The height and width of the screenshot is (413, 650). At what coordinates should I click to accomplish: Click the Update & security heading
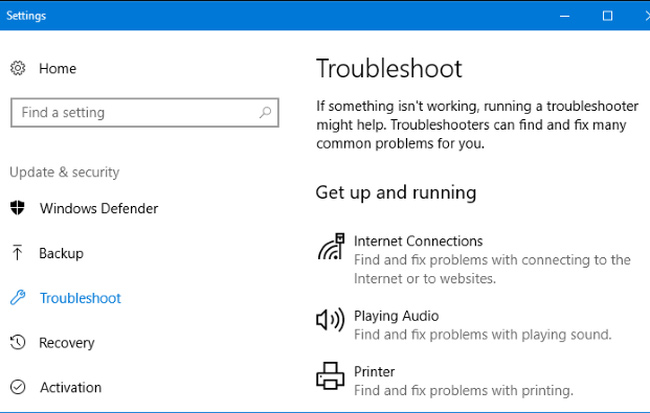click(65, 172)
